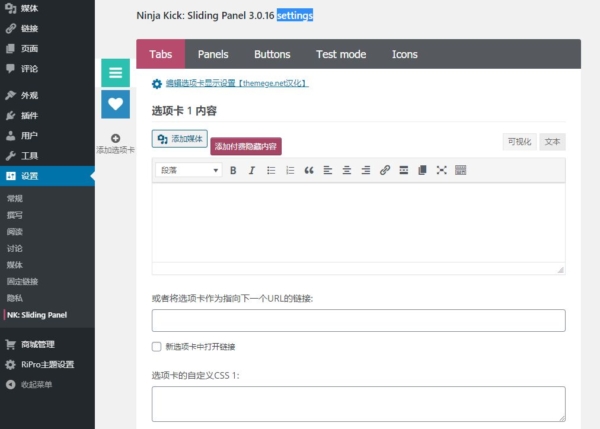This screenshot has height=429, width=600.
Task: Focus the custom CSS 1 textarea
Action: [359, 404]
